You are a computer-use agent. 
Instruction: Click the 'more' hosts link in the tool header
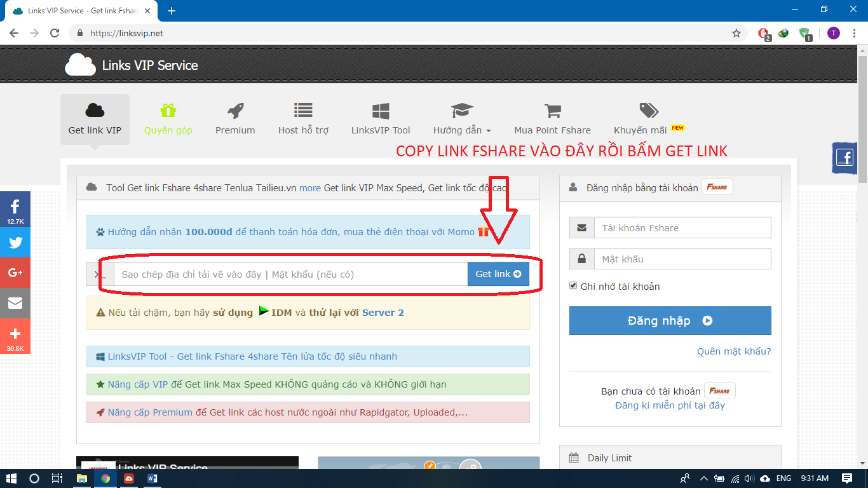click(x=310, y=187)
